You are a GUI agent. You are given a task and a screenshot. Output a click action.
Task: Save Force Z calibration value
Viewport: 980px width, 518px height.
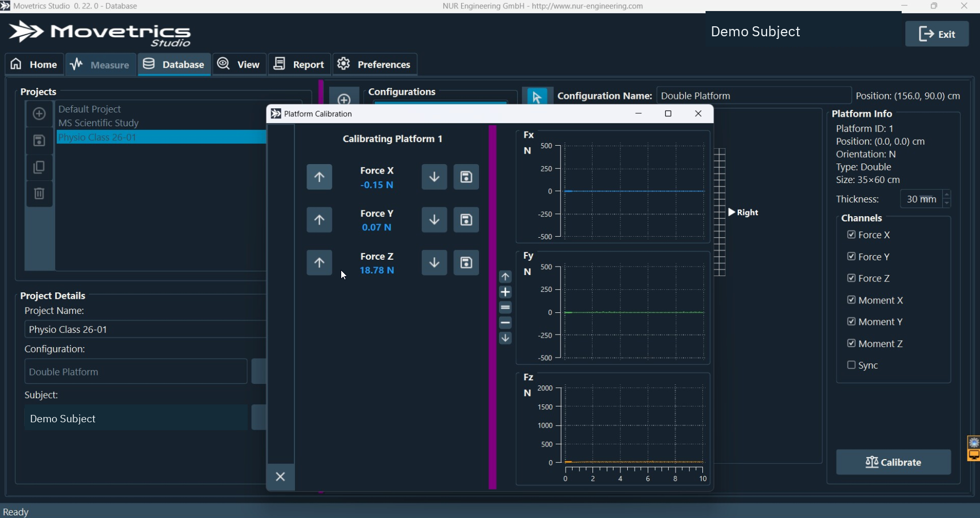click(466, 262)
